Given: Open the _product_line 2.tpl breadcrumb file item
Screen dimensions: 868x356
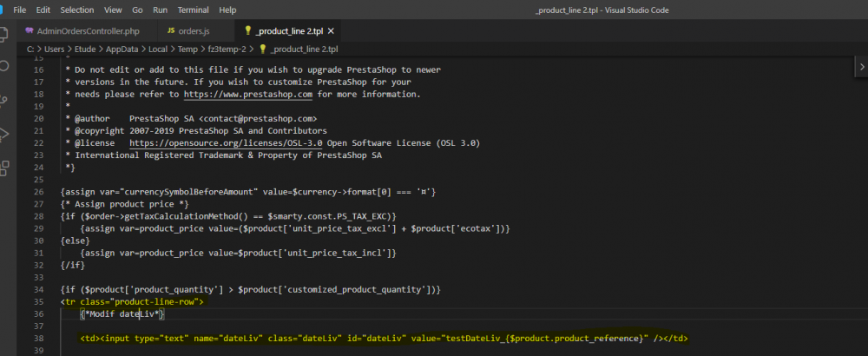Looking at the screenshot, I should [299, 49].
